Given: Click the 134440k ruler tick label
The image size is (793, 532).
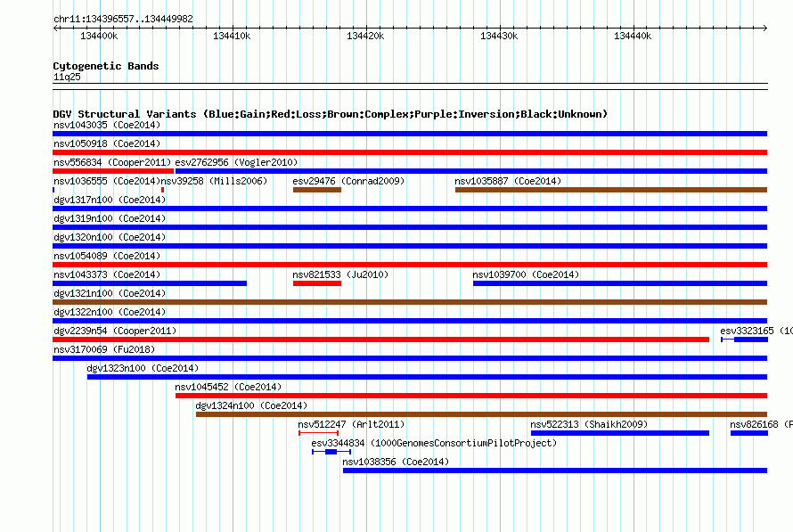Looking at the screenshot, I should click(x=633, y=36).
